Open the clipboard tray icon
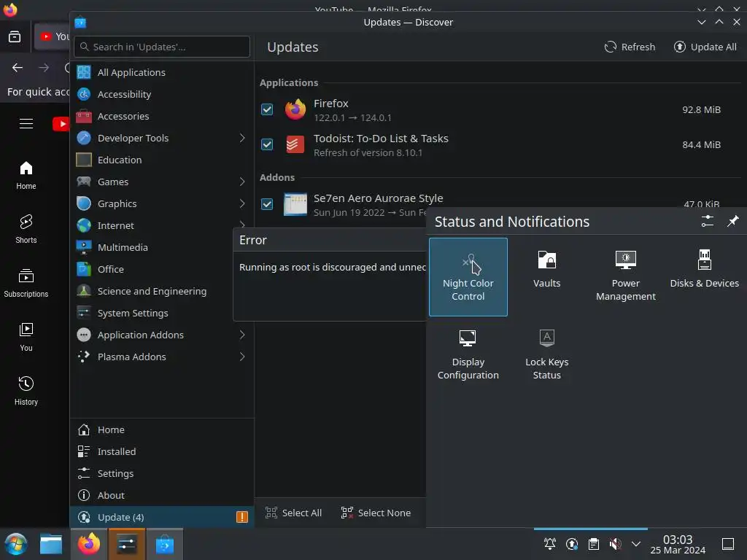747x560 pixels. click(x=594, y=543)
